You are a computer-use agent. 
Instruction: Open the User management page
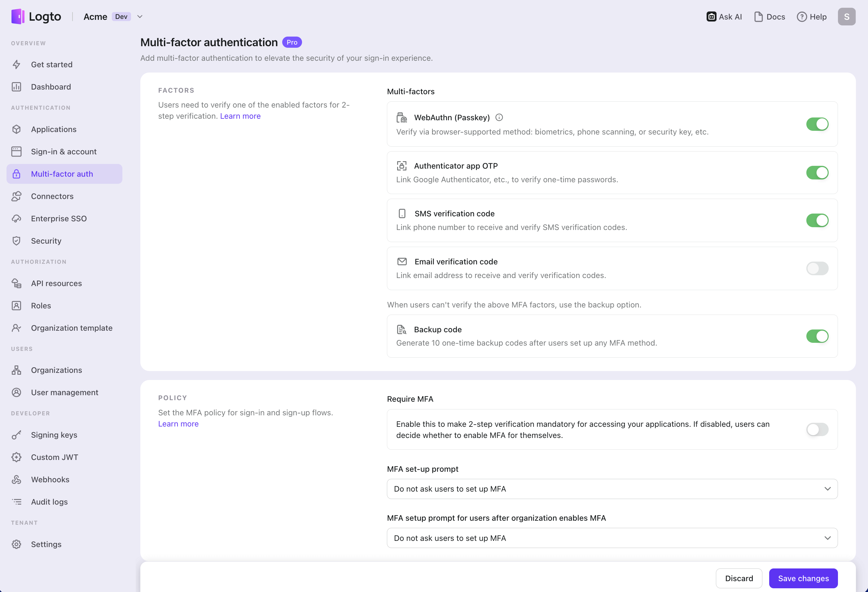pyautogui.click(x=65, y=392)
